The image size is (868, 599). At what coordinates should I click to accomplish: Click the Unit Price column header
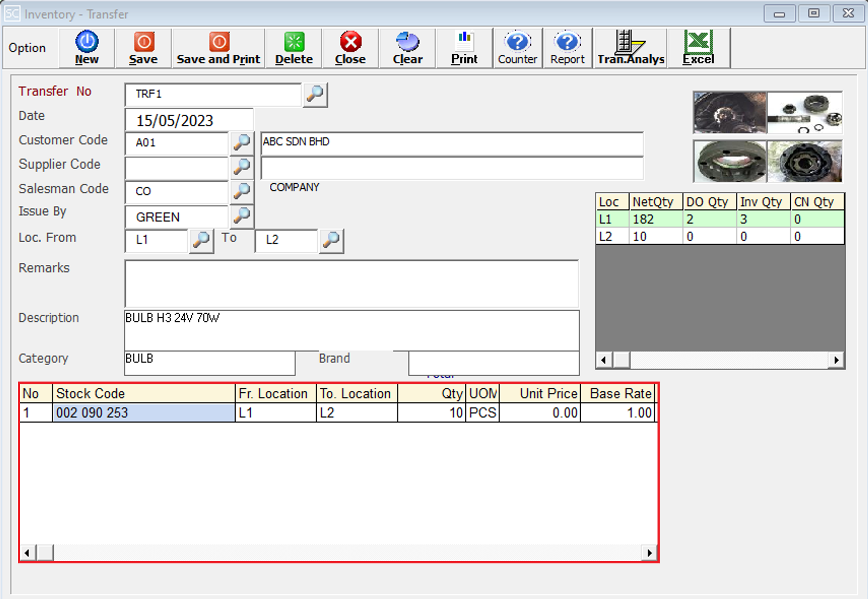(x=540, y=393)
